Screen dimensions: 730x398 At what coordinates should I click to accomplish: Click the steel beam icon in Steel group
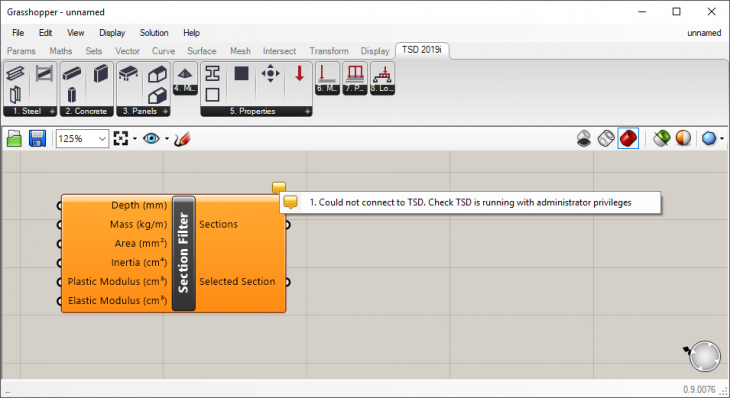pos(15,74)
